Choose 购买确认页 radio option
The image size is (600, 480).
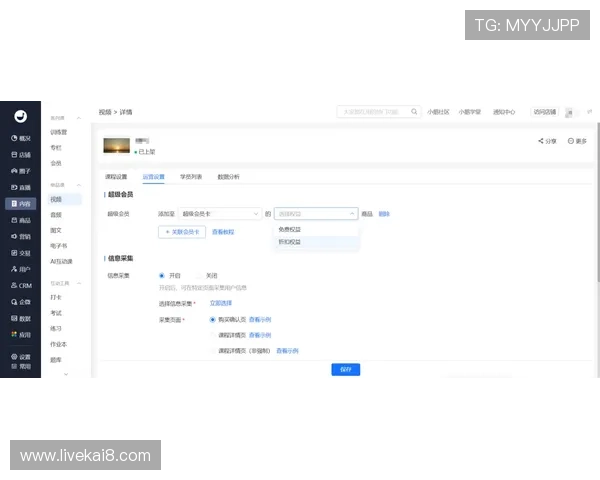click(x=212, y=319)
